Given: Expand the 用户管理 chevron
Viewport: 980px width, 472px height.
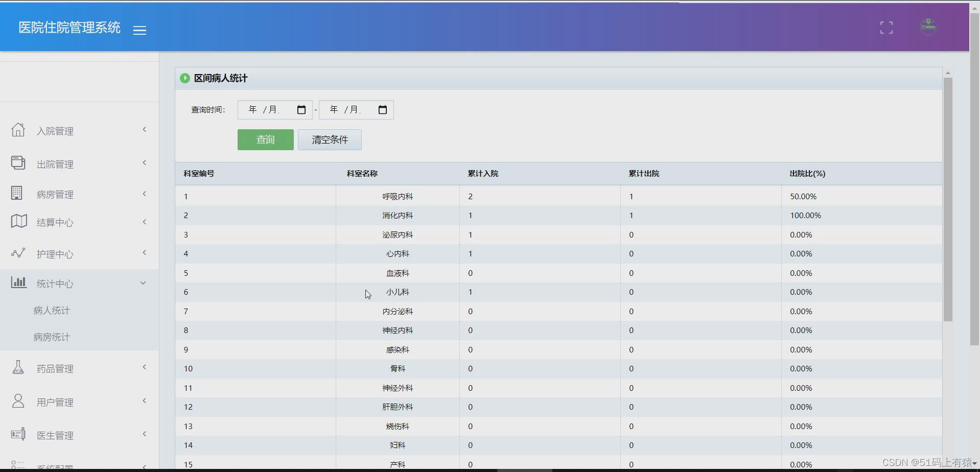Looking at the screenshot, I should (145, 401).
